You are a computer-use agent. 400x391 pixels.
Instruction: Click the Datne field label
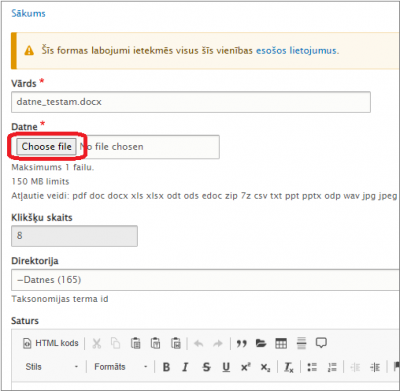24,127
